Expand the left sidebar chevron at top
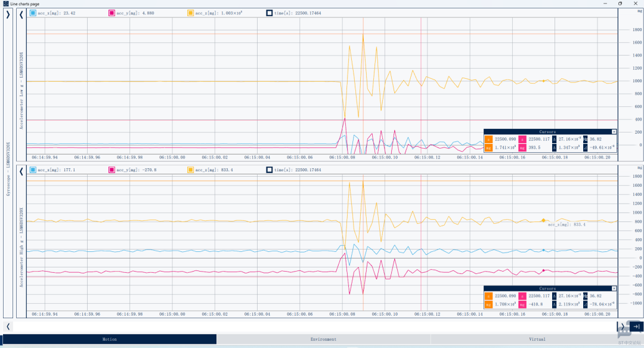644x348 pixels. (x=8, y=15)
